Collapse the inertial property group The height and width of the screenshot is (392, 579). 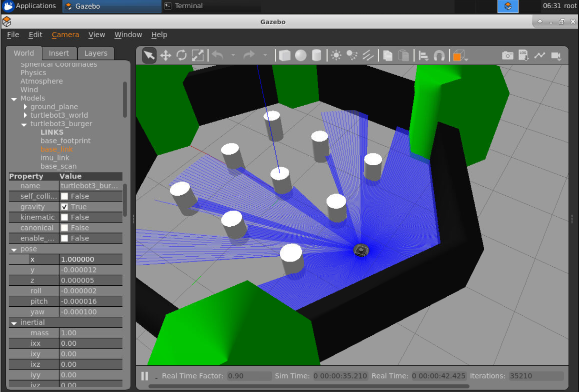pyautogui.click(x=14, y=322)
